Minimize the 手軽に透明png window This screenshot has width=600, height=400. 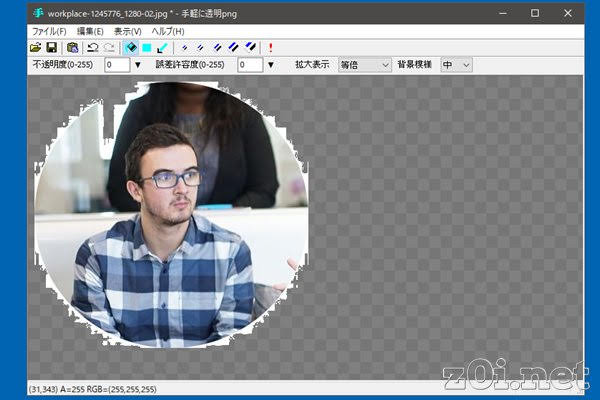[503, 13]
